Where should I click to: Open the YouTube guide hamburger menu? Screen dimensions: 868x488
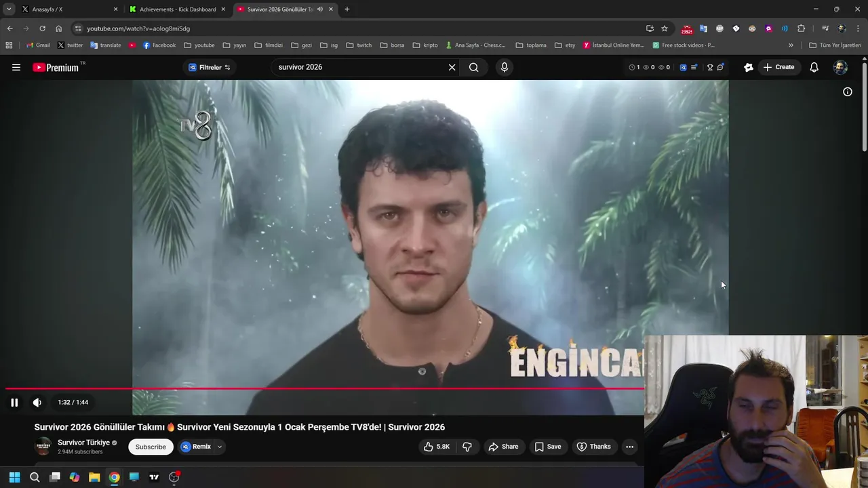point(16,67)
